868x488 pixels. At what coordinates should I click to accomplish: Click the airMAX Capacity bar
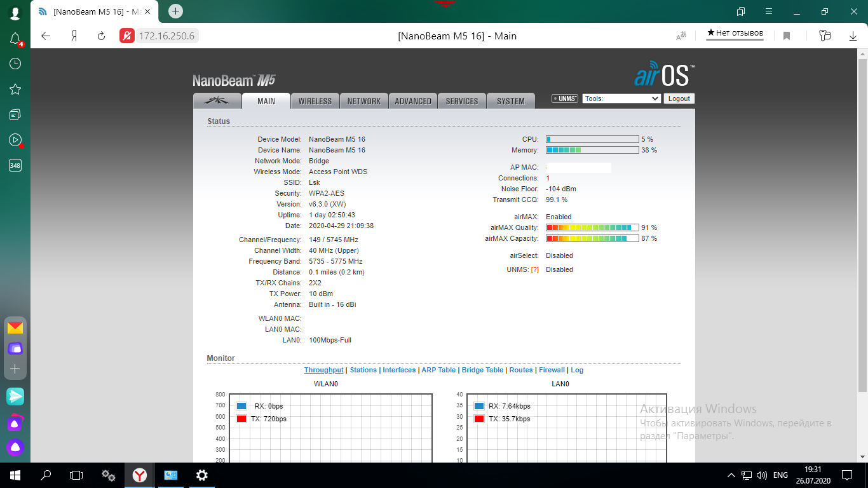592,238
